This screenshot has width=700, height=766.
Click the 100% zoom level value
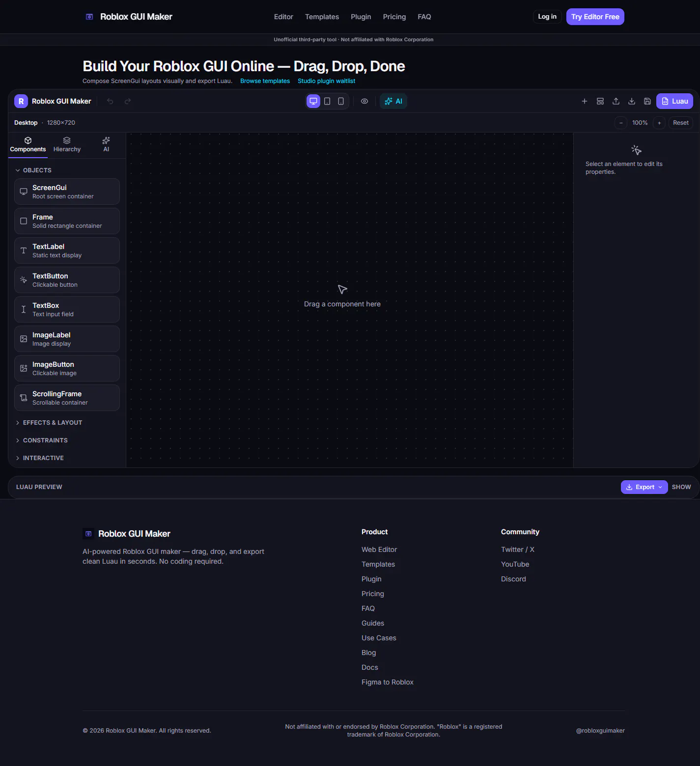640,123
